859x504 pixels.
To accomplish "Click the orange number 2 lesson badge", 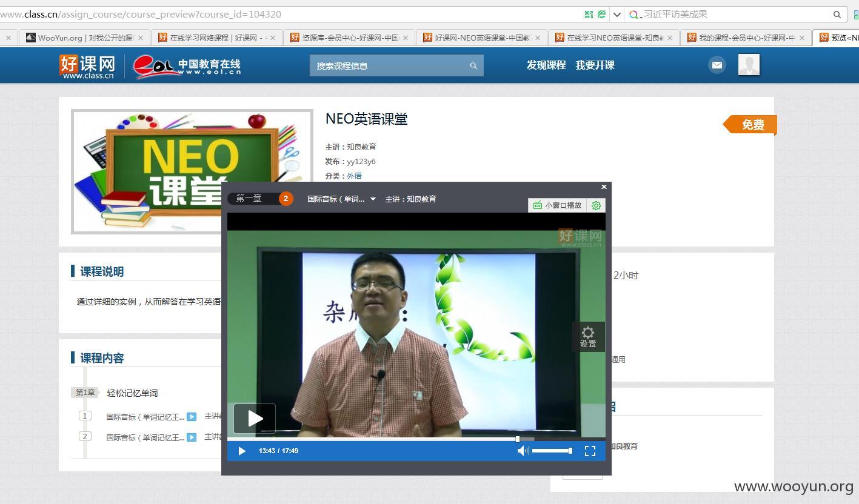I will pyautogui.click(x=286, y=199).
